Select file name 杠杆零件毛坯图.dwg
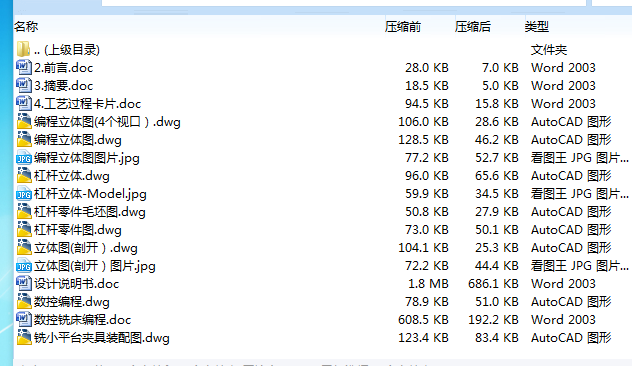 90,212
